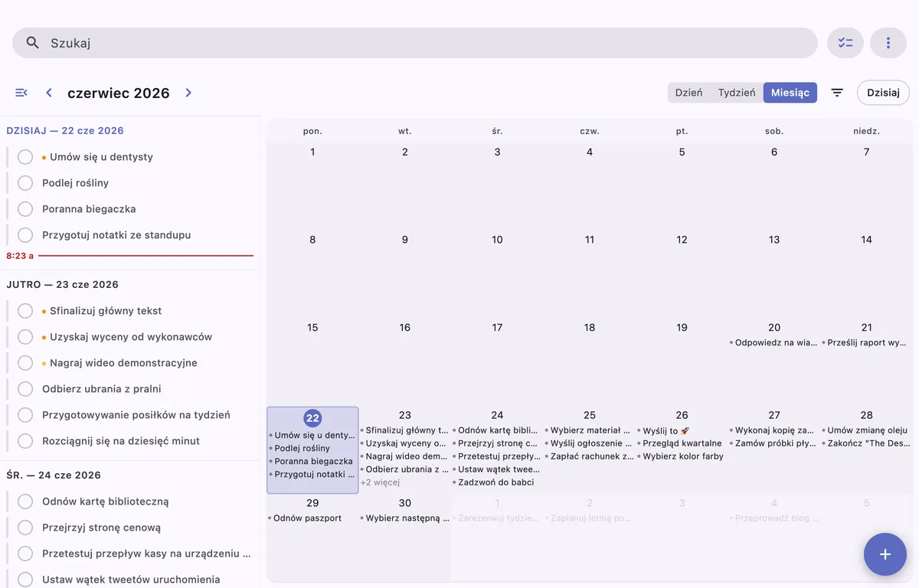
Task: Tick the Rozciągnij się na dziesięć minut circle
Action: click(x=25, y=441)
